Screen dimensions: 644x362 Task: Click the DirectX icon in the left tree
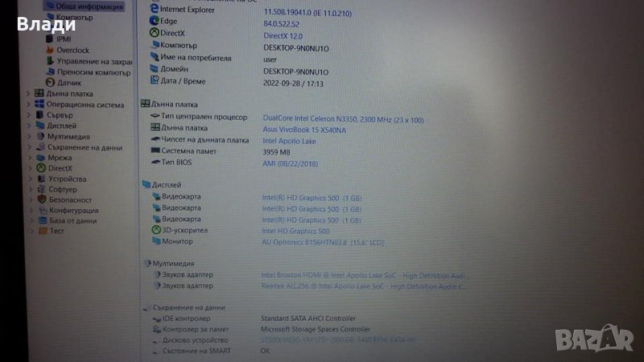pyautogui.click(x=40, y=168)
